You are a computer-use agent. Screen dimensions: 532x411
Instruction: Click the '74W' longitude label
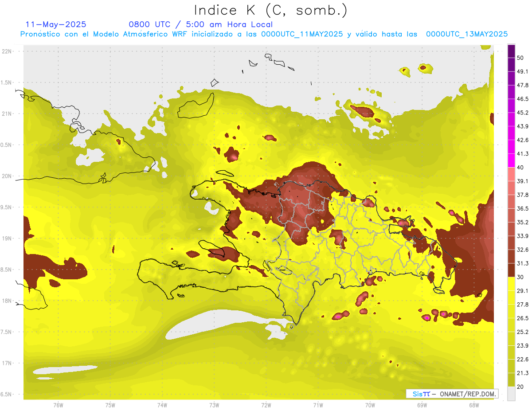point(162,405)
